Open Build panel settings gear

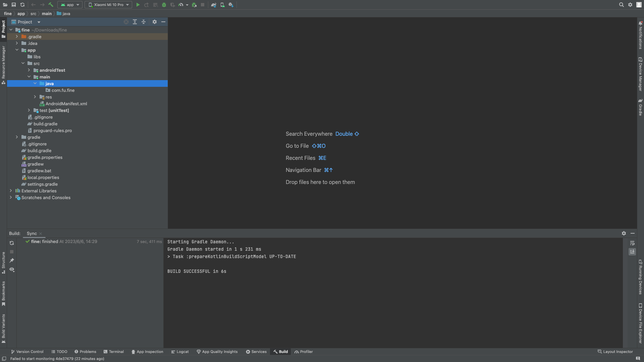tap(624, 233)
